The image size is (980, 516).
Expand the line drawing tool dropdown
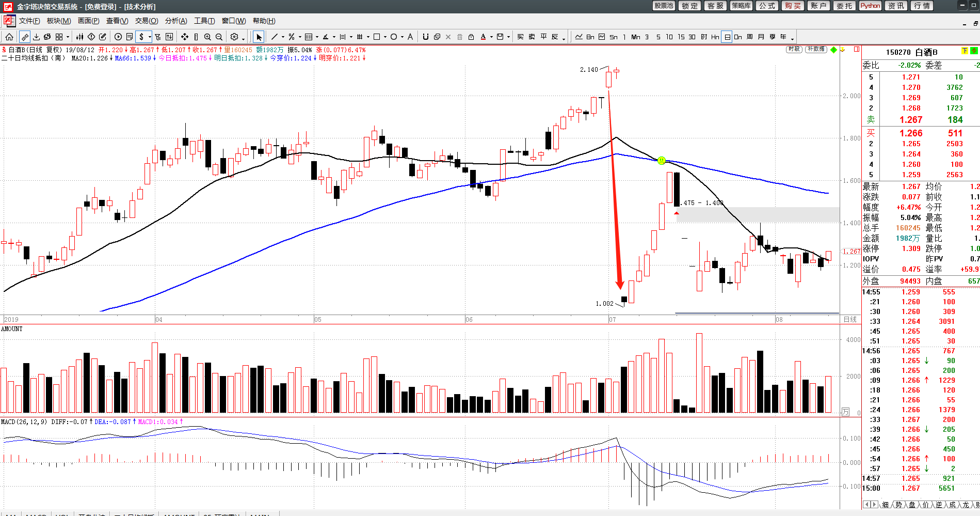coord(283,37)
